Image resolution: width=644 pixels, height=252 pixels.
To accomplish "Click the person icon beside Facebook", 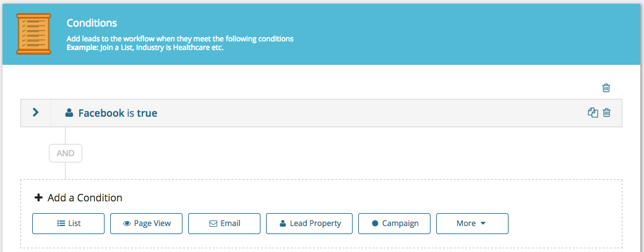I will [x=69, y=112].
